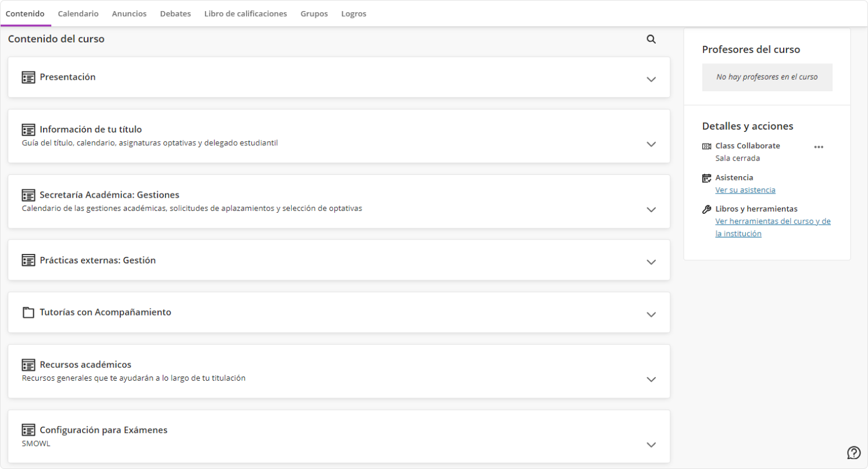Expand the Recursos académicos chevron
Image resolution: width=868 pixels, height=469 pixels.
tap(651, 380)
